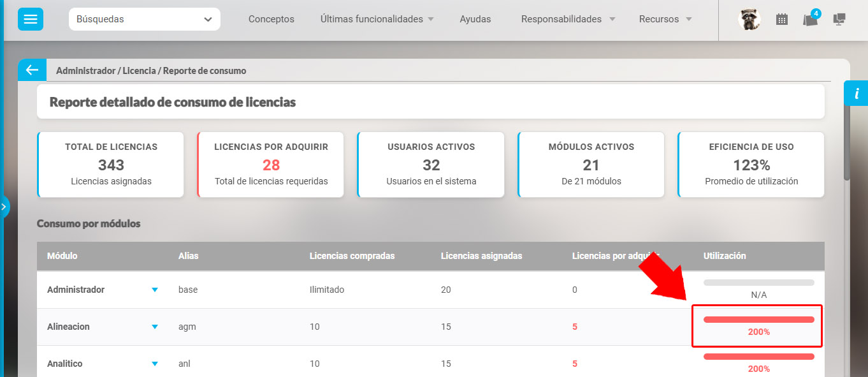Click the LICENCIAS POR ADQUIRIR card

pos(270,165)
